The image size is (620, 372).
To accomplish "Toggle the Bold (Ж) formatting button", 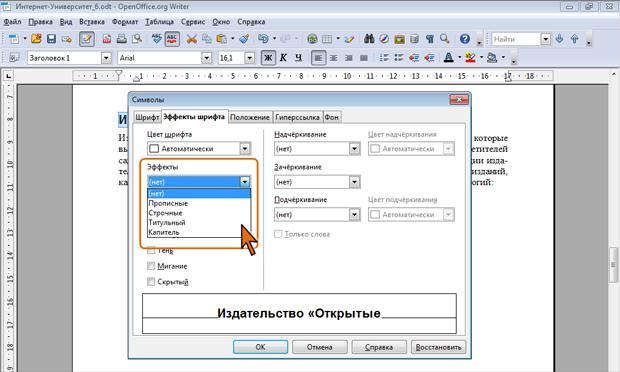I will [x=268, y=58].
